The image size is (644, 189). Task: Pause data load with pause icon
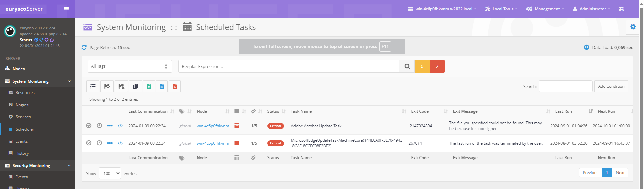click(586, 47)
